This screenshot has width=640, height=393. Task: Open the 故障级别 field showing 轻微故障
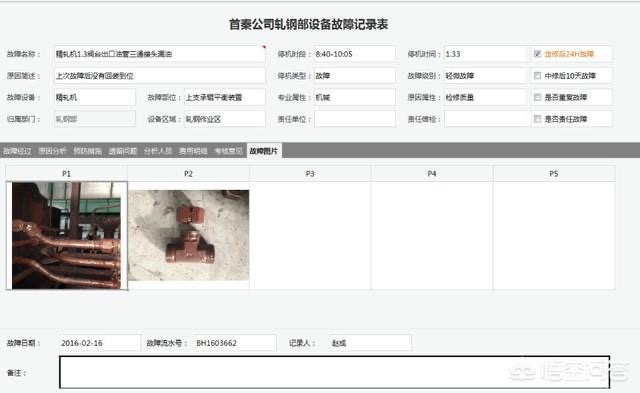(485, 75)
